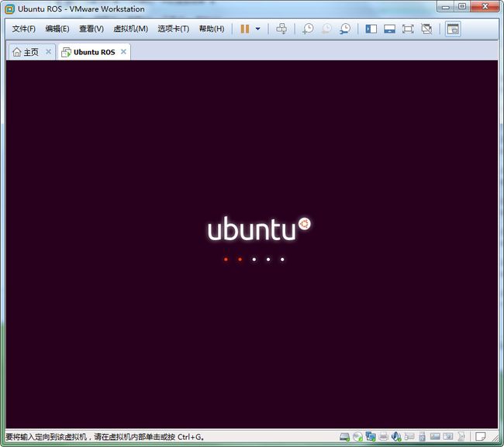
Task: Click the hard disk status icon
Action: [x=345, y=437]
